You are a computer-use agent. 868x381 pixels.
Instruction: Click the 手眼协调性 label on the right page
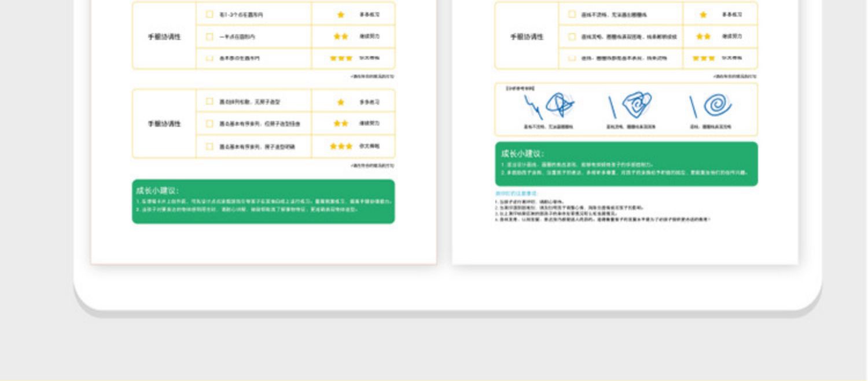[x=527, y=36]
